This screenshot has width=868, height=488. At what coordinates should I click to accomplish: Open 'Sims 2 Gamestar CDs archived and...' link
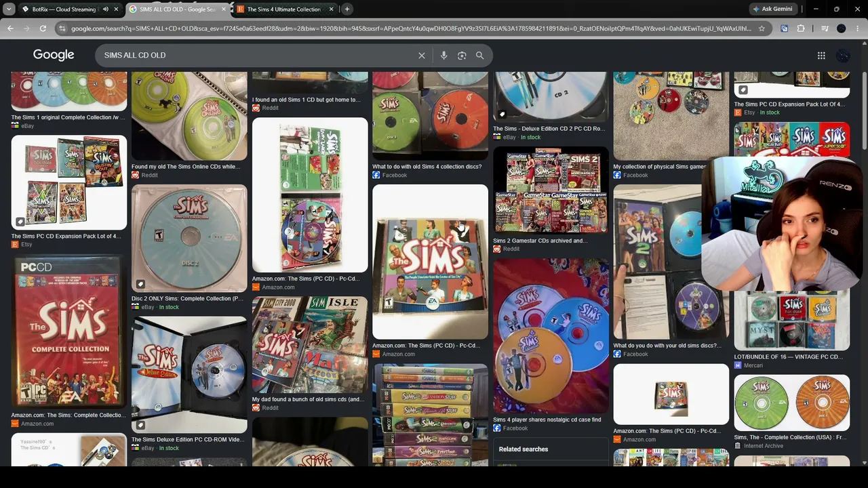tap(540, 241)
